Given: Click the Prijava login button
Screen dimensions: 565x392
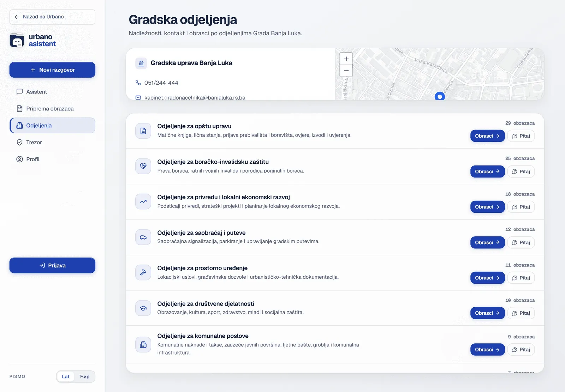Looking at the screenshot, I should (52, 265).
